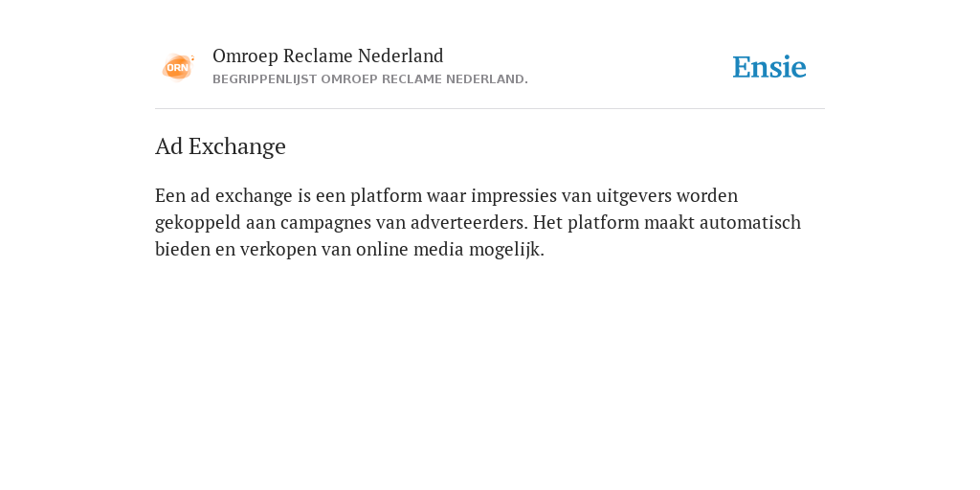Click the word 'worden' ending the first line
980x490 pixels.
[x=707, y=195]
